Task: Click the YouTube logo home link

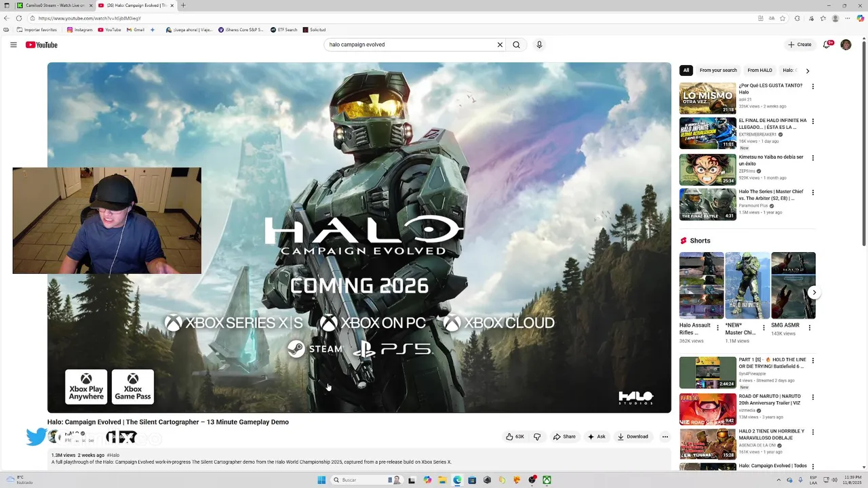Action: click(41, 45)
